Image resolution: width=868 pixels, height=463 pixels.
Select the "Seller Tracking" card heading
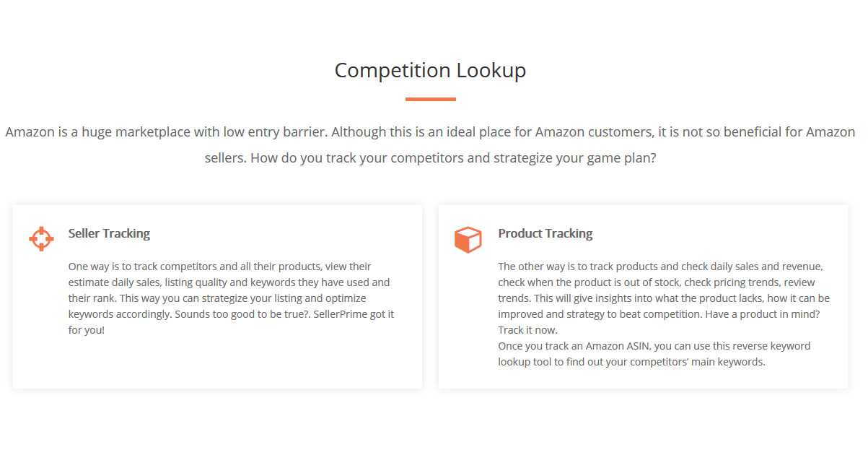coord(109,233)
